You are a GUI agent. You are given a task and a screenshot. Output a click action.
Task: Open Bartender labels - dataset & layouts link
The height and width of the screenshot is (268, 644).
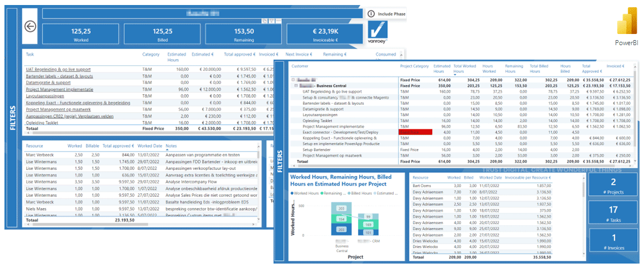pos(60,76)
